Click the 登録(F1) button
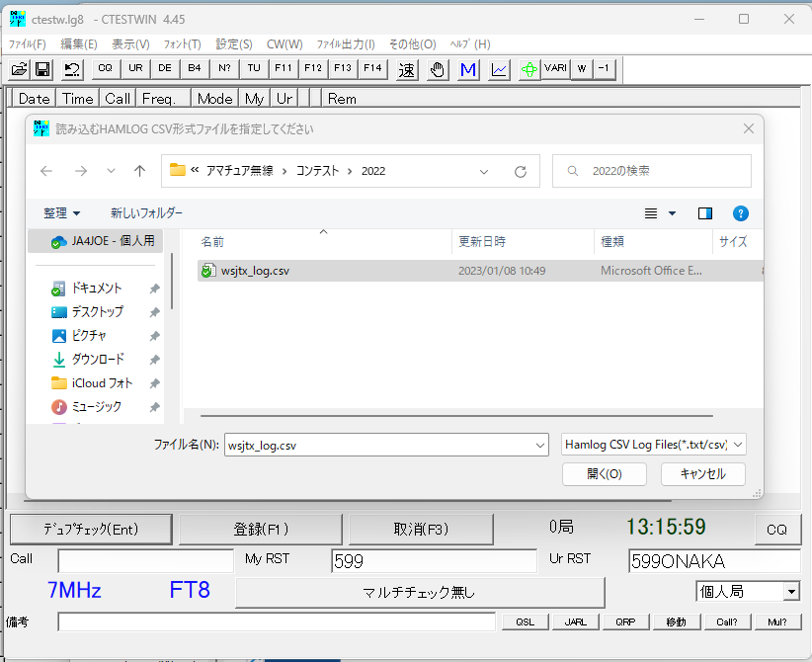Image resolution: width=812 pixels, height=662 pixels. (261, 530)
